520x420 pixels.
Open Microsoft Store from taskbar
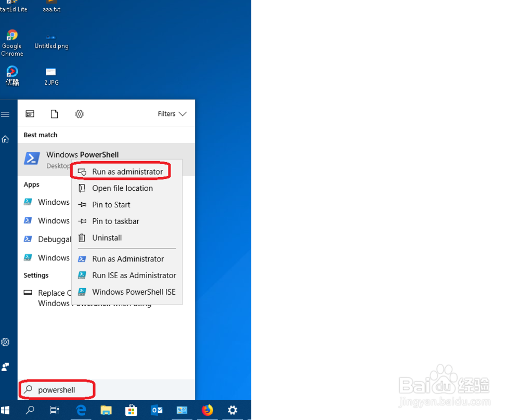132,410
